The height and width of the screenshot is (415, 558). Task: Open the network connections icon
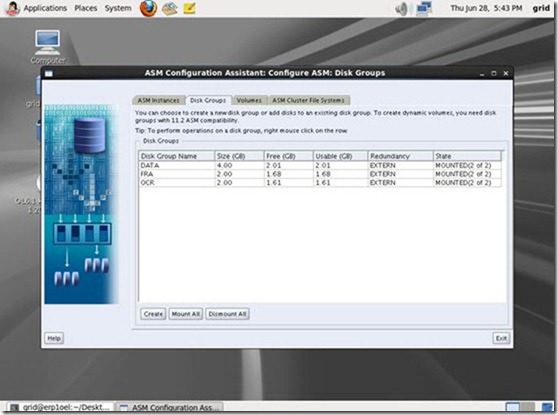coord(424,9)
